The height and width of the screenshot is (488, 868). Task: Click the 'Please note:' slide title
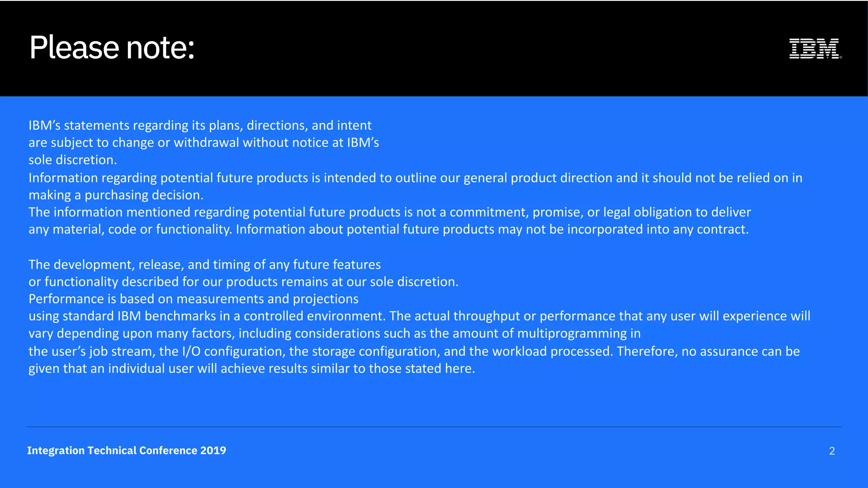coord(112,47)
